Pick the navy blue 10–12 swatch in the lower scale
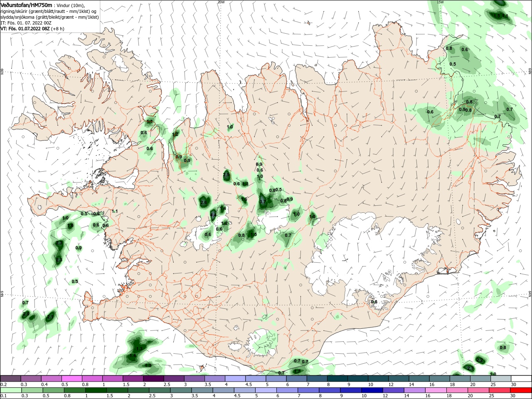Viewport: 532px width, 399px height. pos(372,390)
